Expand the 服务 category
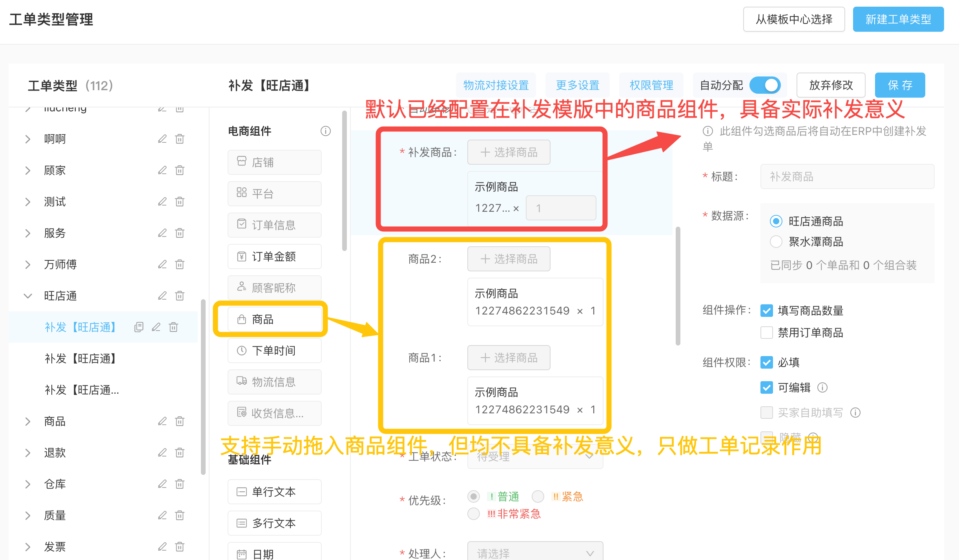959x560 pixels. [x=27, y=233]
